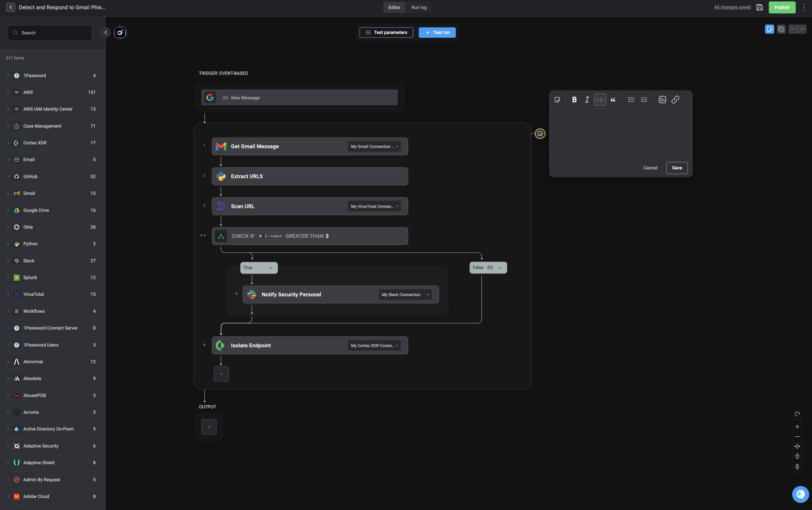
Task: Click the sidebar Search field
Action: [50, 33]
